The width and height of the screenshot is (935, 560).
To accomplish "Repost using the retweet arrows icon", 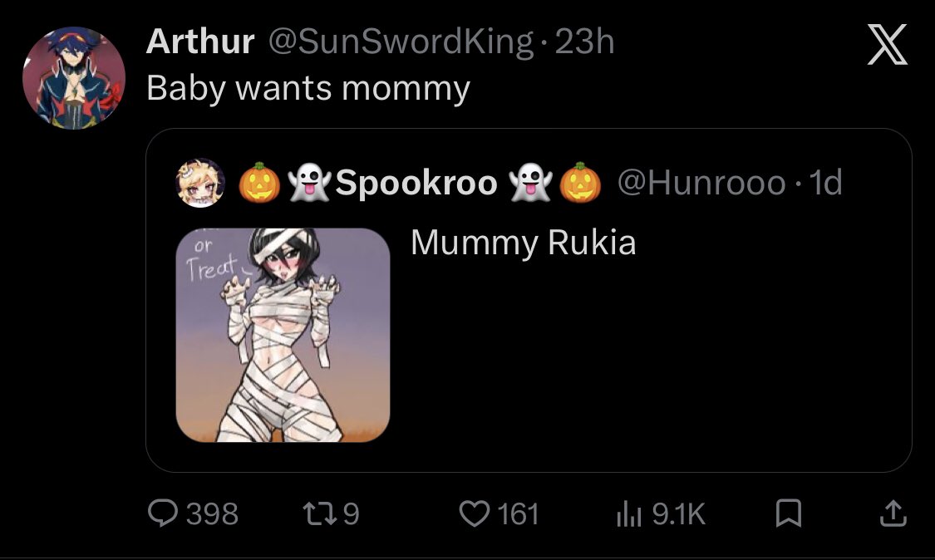I will (x=320, y=513).
